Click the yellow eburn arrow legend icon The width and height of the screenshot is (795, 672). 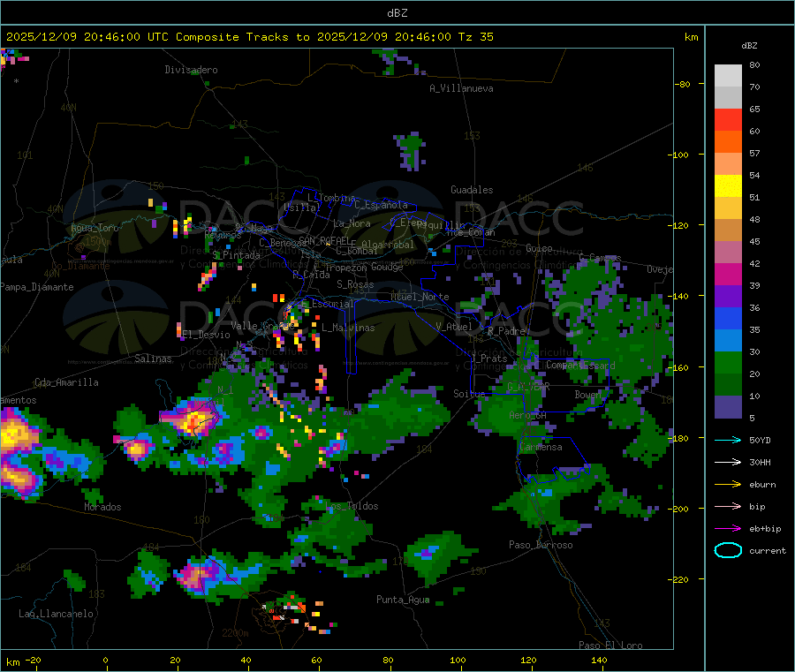(728, 485)
